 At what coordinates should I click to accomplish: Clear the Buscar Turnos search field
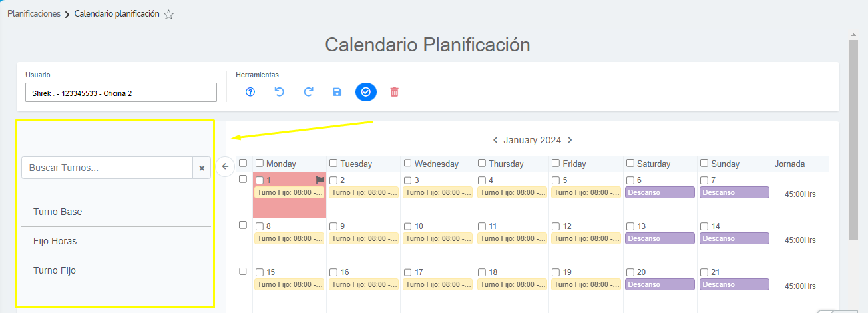pos(202,168)
